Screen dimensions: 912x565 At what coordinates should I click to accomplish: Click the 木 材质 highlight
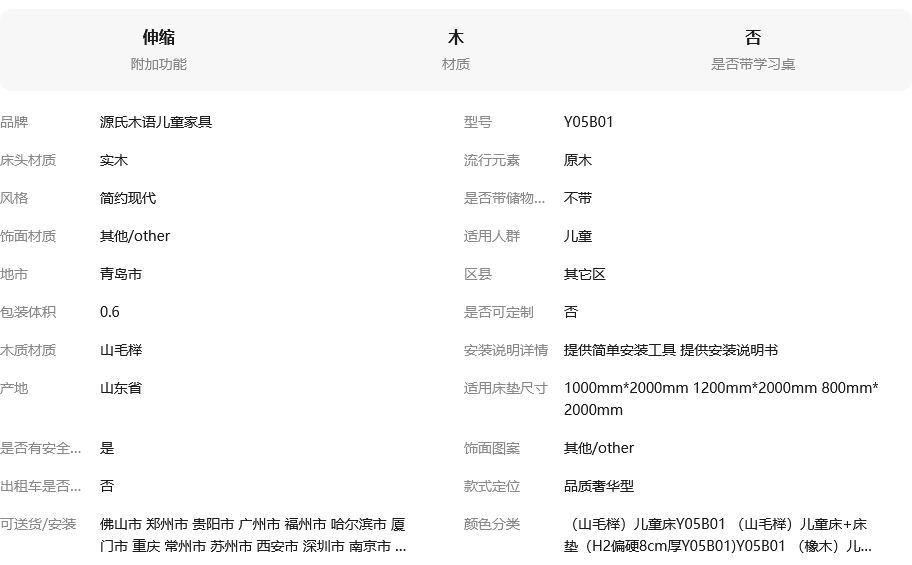point(455,50)
